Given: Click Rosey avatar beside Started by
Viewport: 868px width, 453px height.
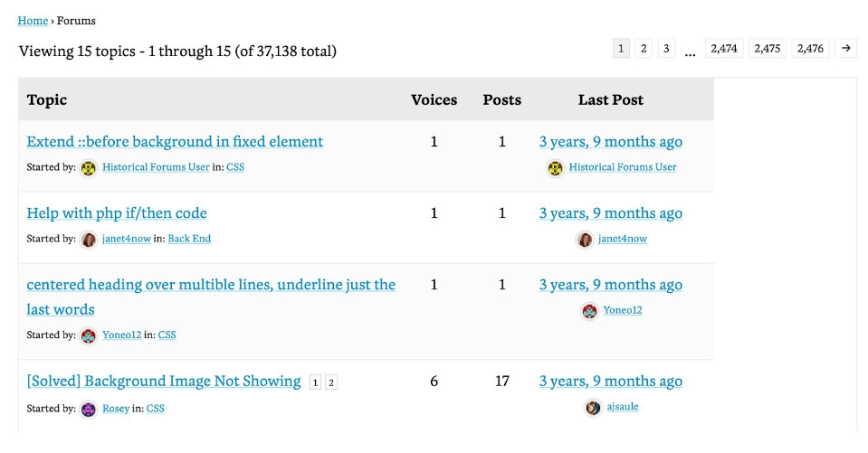Looking at the screenshot, I should (x=89, y=409).
